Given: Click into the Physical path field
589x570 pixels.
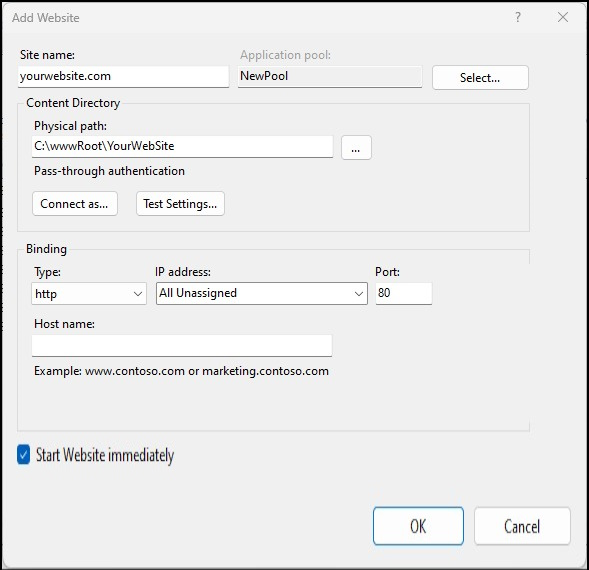Looking at the screenshot, I should [x=182, y=147].
